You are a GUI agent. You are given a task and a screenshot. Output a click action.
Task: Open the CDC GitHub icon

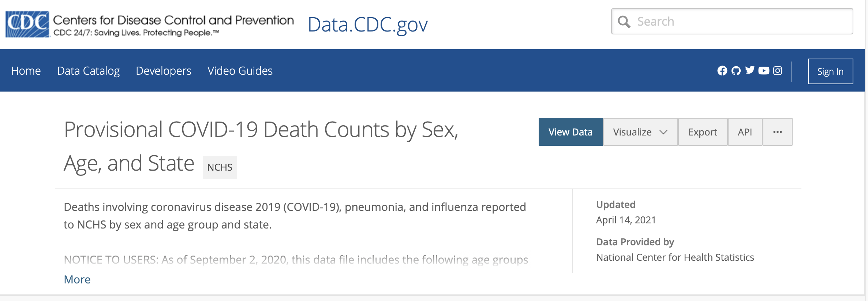click(x=736, y=71)
